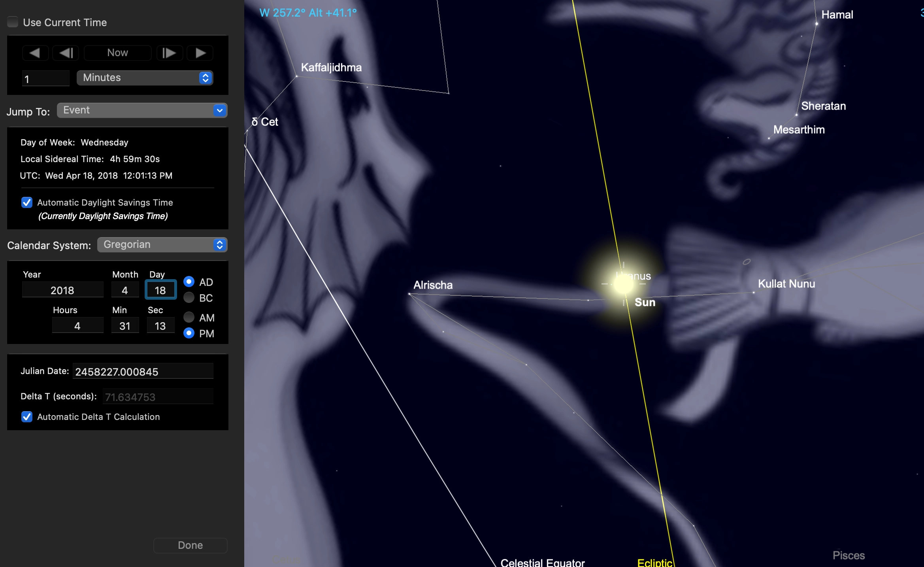Image resolution: width=924 pixels, height=567 pixels.
Task: Switch time to AM
Action: click(189, 318)
